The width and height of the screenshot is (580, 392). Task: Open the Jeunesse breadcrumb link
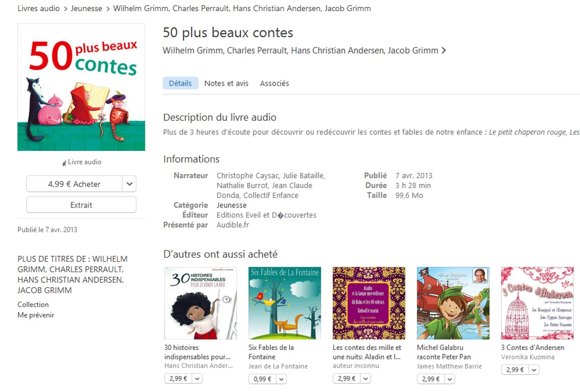point(86,9)
